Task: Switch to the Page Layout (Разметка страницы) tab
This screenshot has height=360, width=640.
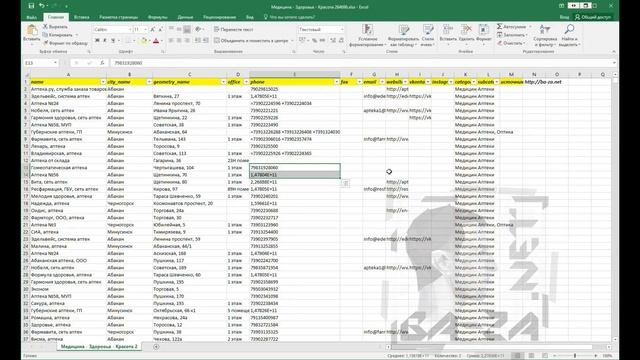Action: 118,17
